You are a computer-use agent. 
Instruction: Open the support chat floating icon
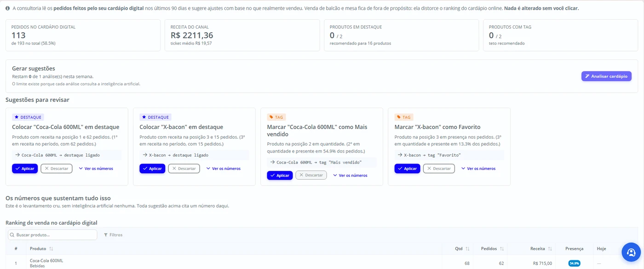coord(631,252)
